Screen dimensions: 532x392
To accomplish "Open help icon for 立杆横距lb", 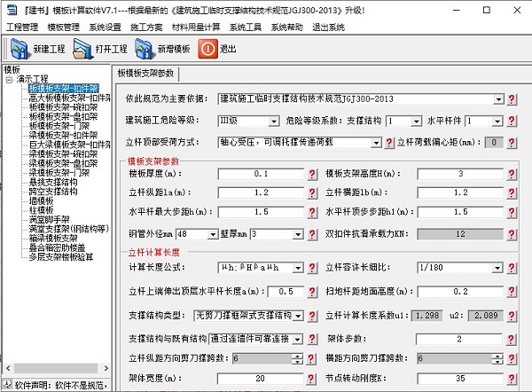I will tap(512, 192).
